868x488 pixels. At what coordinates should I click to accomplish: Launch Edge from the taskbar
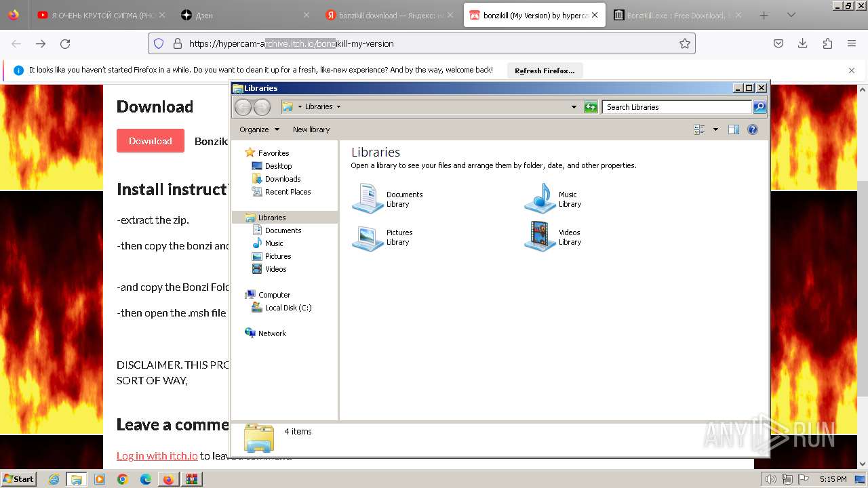click(x=146, y=479)
